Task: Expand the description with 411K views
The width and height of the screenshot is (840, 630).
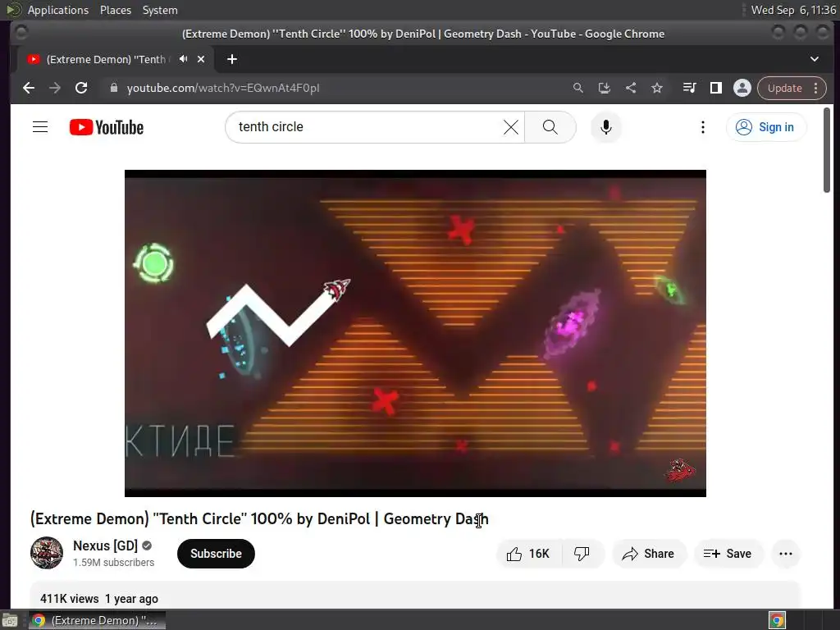Action: click(x=415, y=596)
